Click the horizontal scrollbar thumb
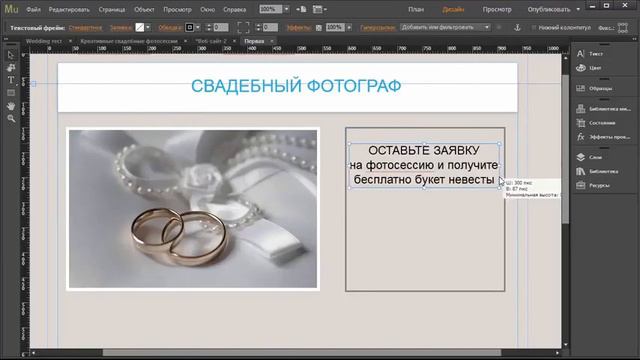The image size is (640, 360). (302, 353)
